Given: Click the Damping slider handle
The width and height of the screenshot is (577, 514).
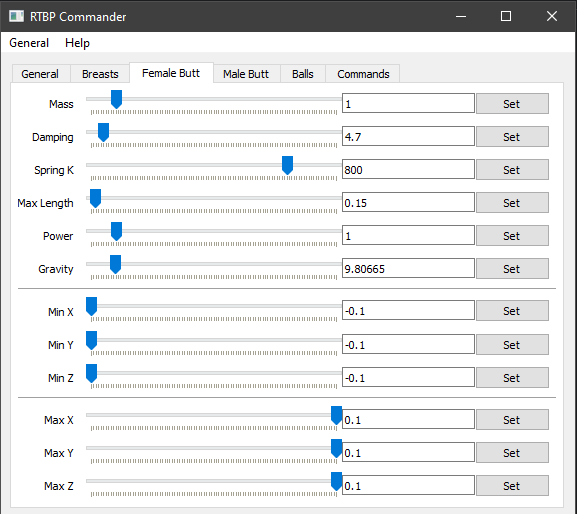Looking at the screenshot, I should [103, 132].
